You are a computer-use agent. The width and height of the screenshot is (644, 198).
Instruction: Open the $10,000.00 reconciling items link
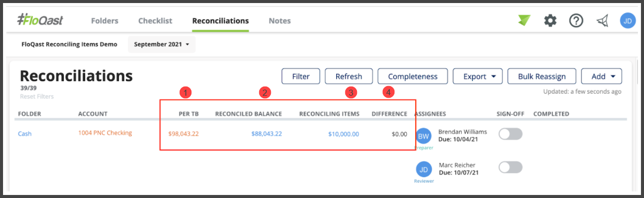pyautogui.click(x=344, y=134)
